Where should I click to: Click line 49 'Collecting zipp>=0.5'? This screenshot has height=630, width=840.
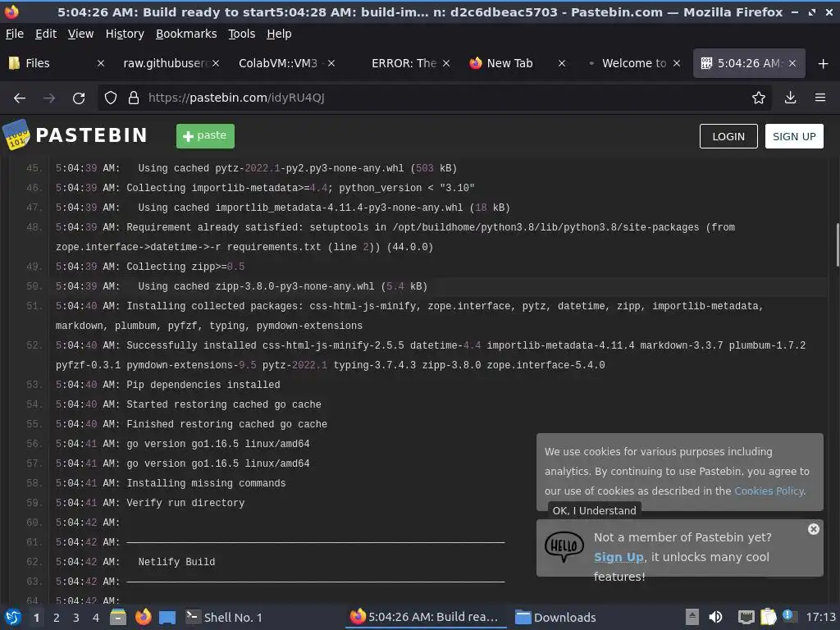click(x=185, y=267)
